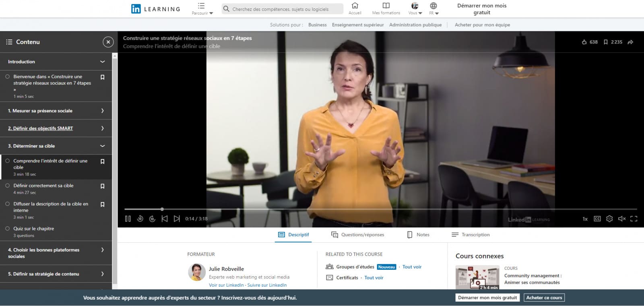Go to previous video
Viewport: 644px width, 306px height.
(x=164, y=219)
